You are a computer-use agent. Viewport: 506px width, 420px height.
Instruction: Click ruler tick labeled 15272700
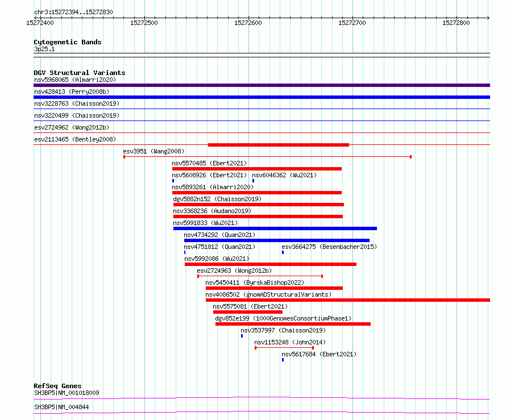click(352, 23)
